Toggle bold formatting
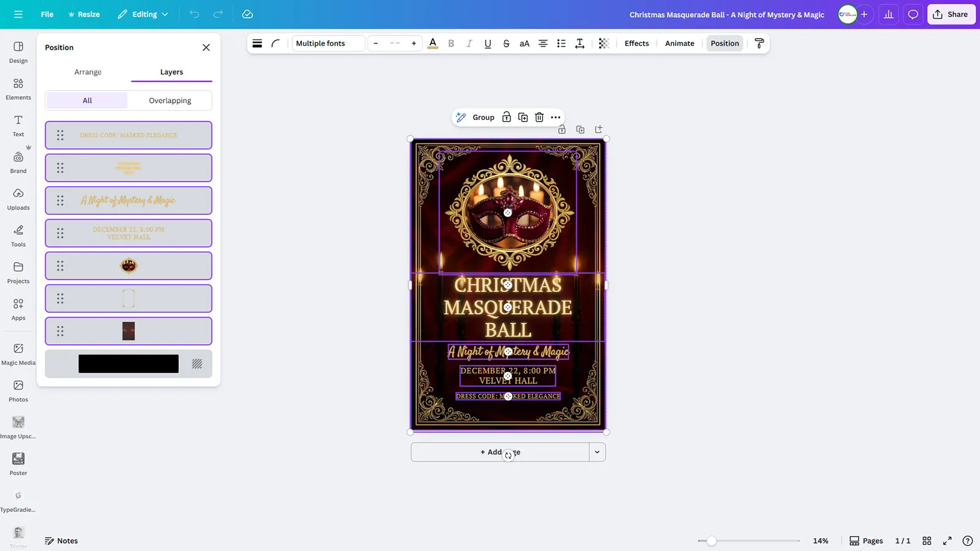980x551 pixels. [x=451, y=43]
